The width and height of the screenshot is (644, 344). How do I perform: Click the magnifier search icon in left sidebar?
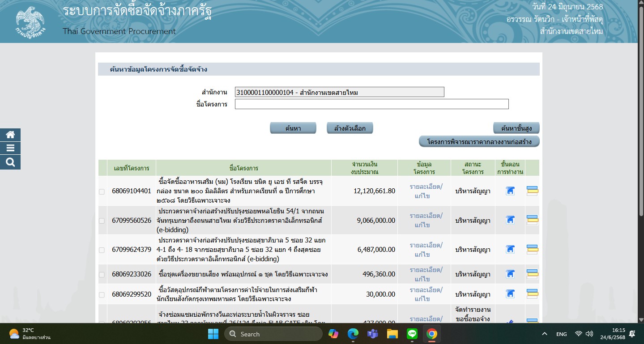point(10,162)
